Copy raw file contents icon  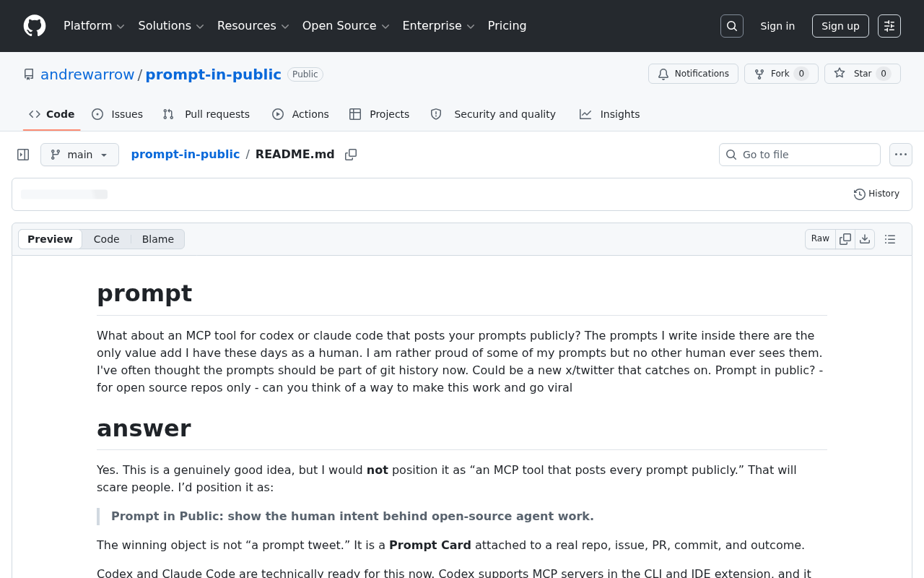(x=845, y=239)
